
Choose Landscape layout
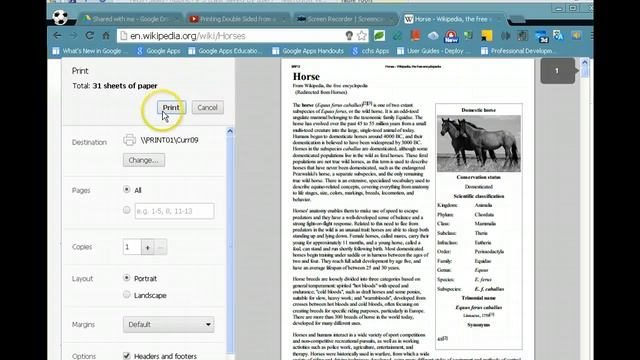click(x=127, y=295)
